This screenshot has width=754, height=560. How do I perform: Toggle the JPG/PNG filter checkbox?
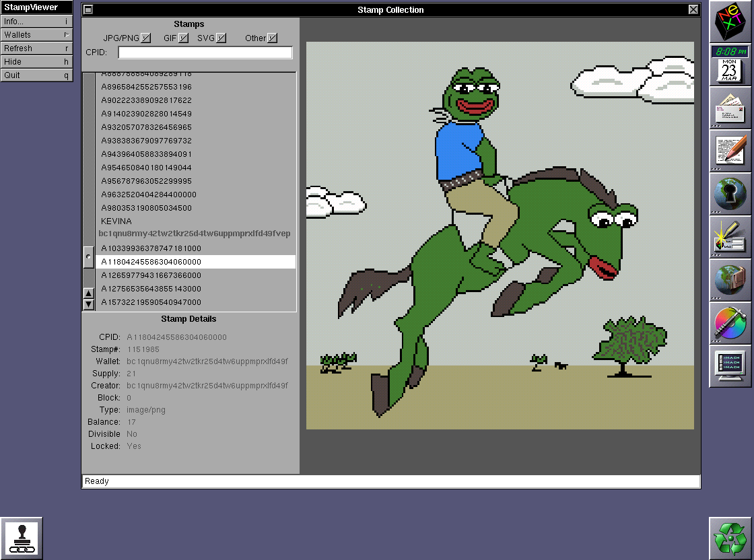point(146,38)
